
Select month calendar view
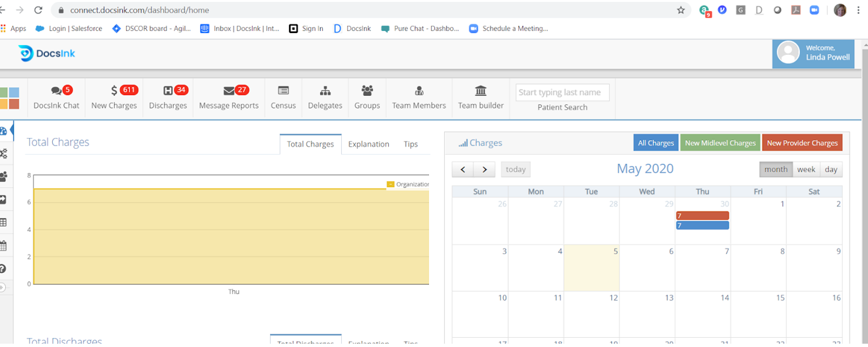[776, 169]
